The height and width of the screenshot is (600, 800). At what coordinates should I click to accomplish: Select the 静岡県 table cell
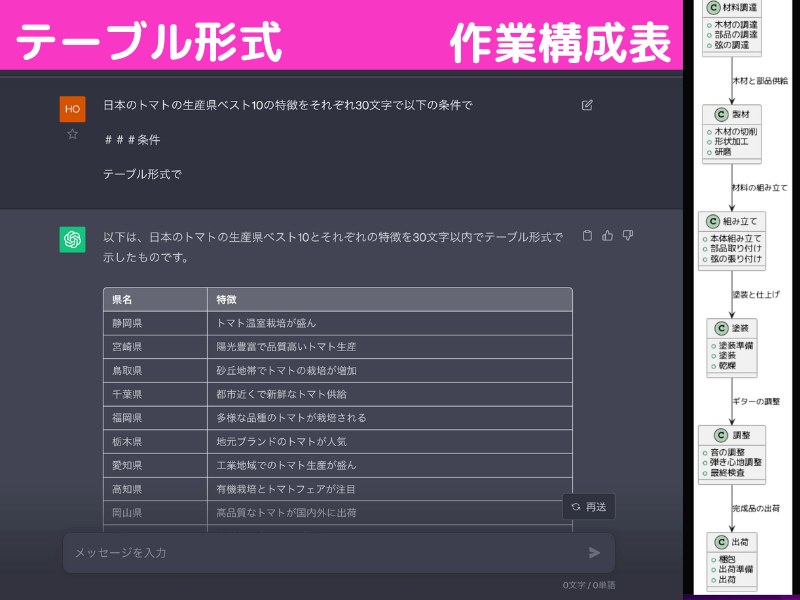pyautogui.click(x=127, y=323)
